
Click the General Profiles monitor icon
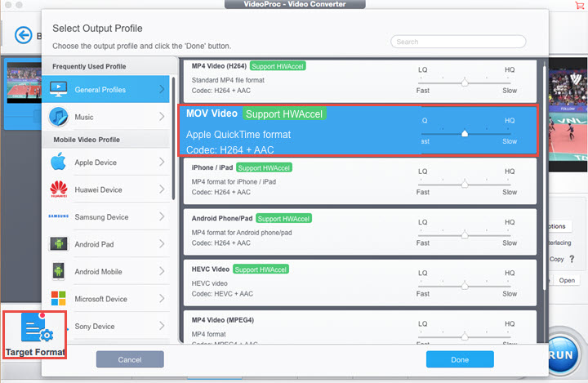(x=59, y=89)
